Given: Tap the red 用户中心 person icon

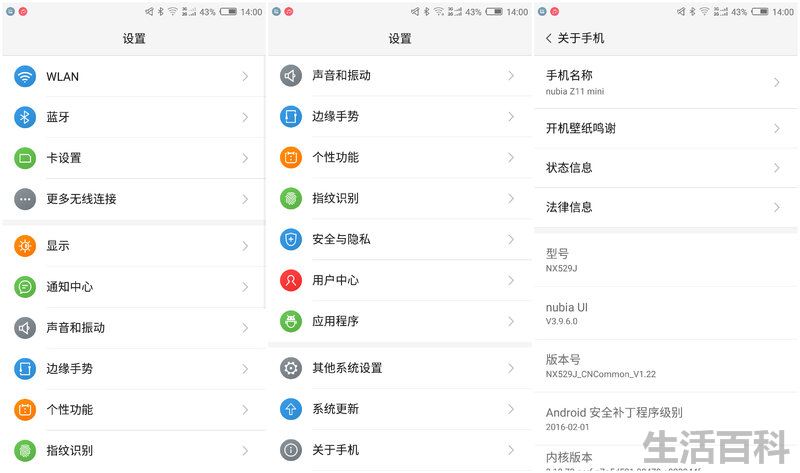Looking at the screenshot, I should (x=291, y=280).
